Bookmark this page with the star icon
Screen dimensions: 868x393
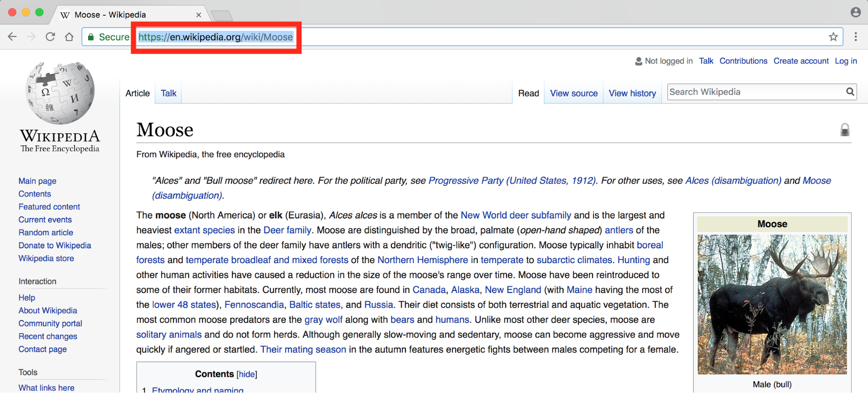click(833, 37)
